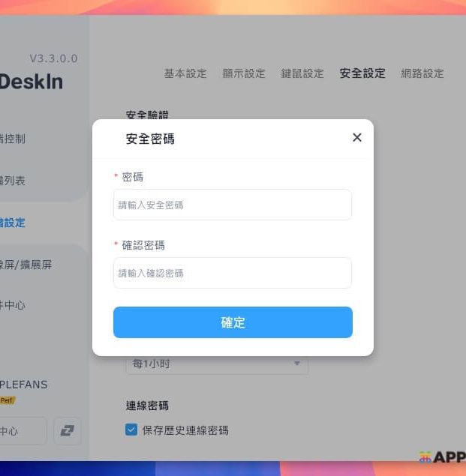Expand the 每1小时 dropdown
The height and width of the screenshot is (476, 466).
pyautogui.click(x=217, y=364)
